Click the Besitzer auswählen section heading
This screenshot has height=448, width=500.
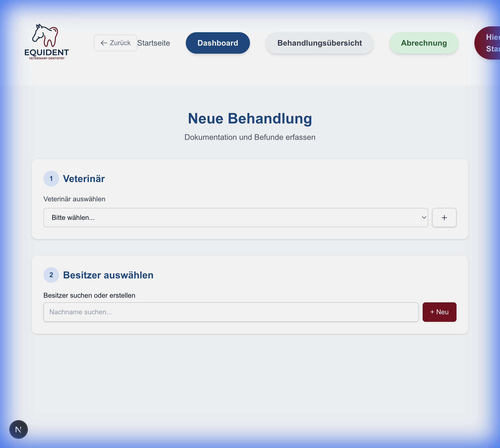click(108, 275)
